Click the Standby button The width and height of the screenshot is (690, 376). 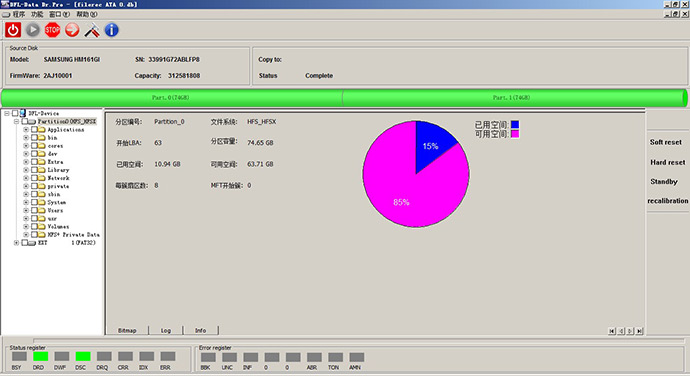[664, 181]
